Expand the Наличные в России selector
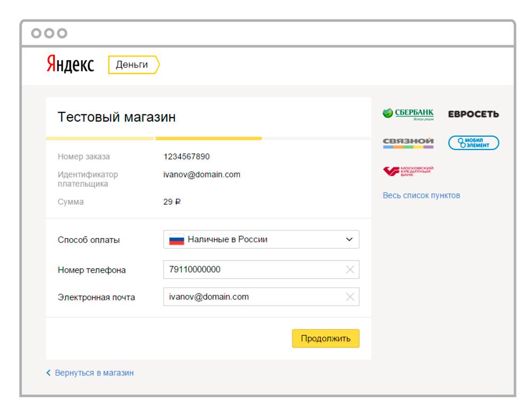Screen dimensions: 532x402 pyautogui.click(x=239, y=240)
